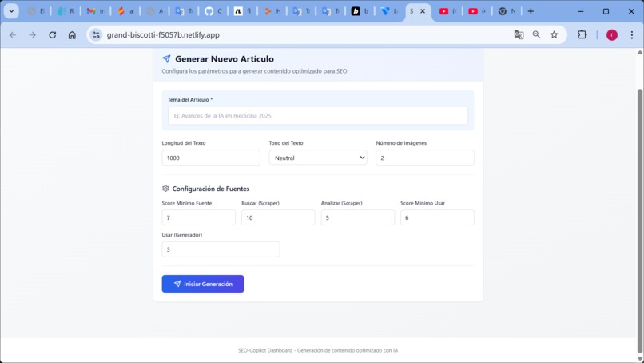Click the Analizar (Scraper) field
Screen dimensions: 644x363
pos(358,217)
